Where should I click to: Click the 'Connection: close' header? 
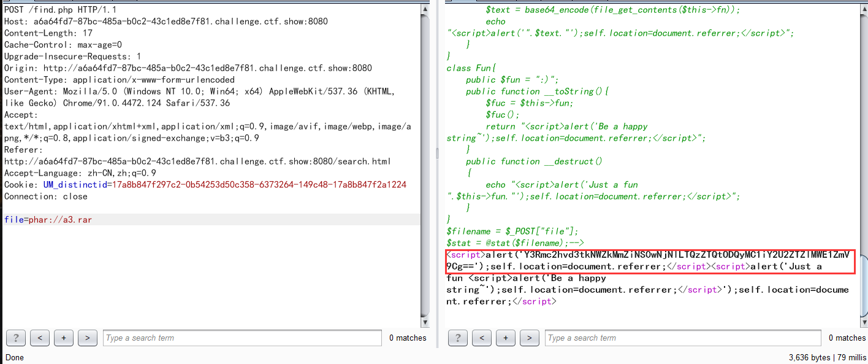(x=46, y=196)
